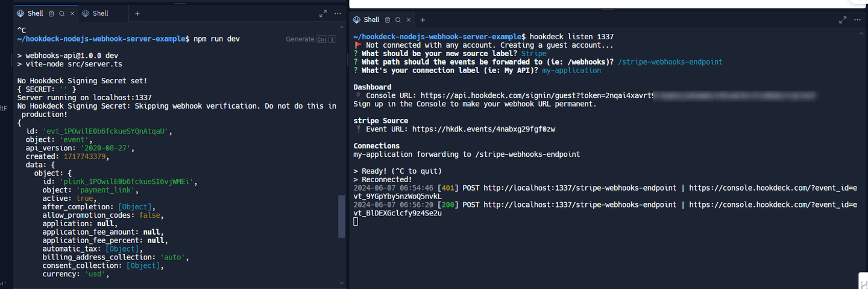Close the first Shell tab in left pane

pyautogui.click(x=72, y=13)
